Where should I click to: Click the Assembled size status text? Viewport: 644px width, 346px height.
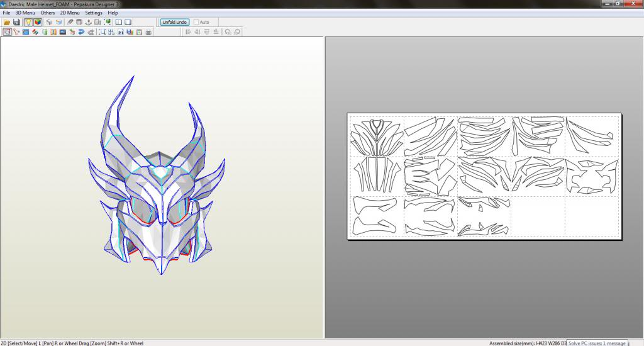(x=528, y=343)
